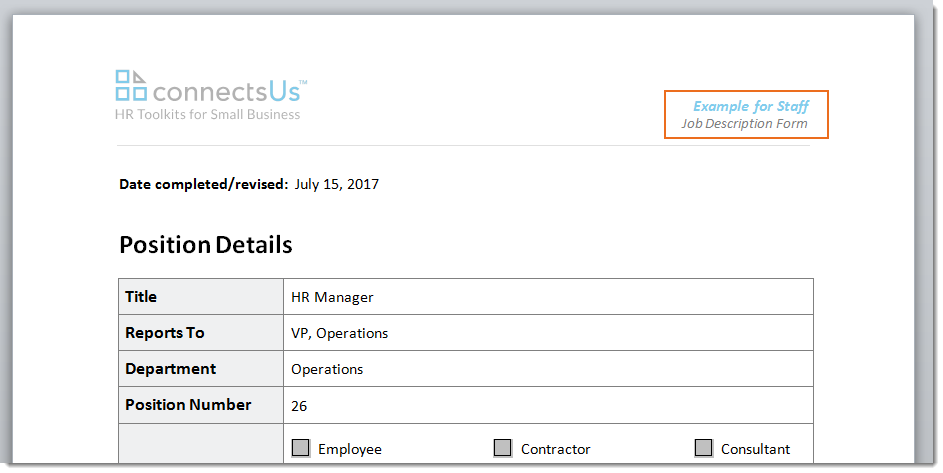Click the HR Toolkits for Small Business tagline
This screenshot has height=473, width=943.
click(x=207, y=114)
